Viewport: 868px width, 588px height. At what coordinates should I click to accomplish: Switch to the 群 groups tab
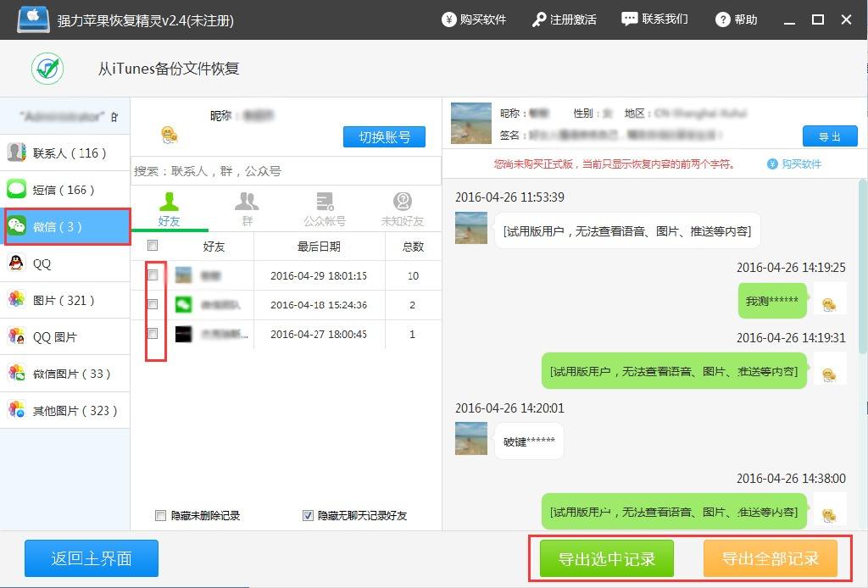click(247, 209)
